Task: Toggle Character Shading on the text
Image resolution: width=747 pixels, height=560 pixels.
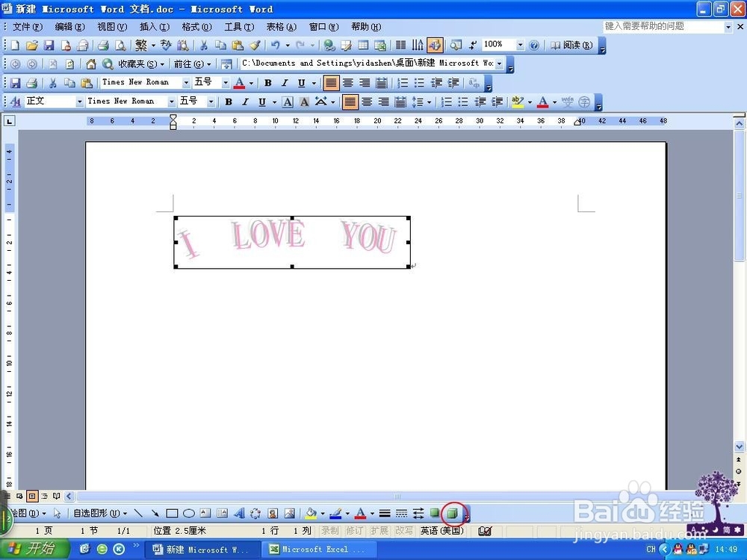Action: coord(304,102)
